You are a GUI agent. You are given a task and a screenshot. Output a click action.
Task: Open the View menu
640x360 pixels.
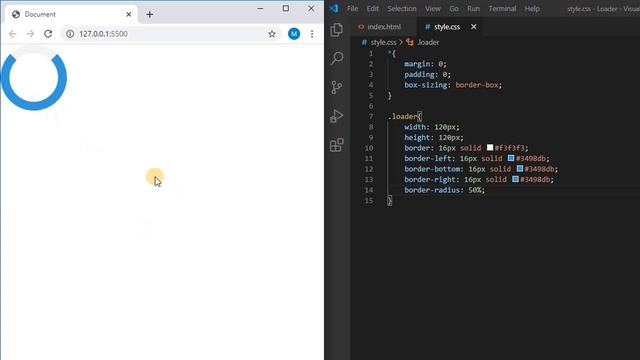click(x=433, y=9)
